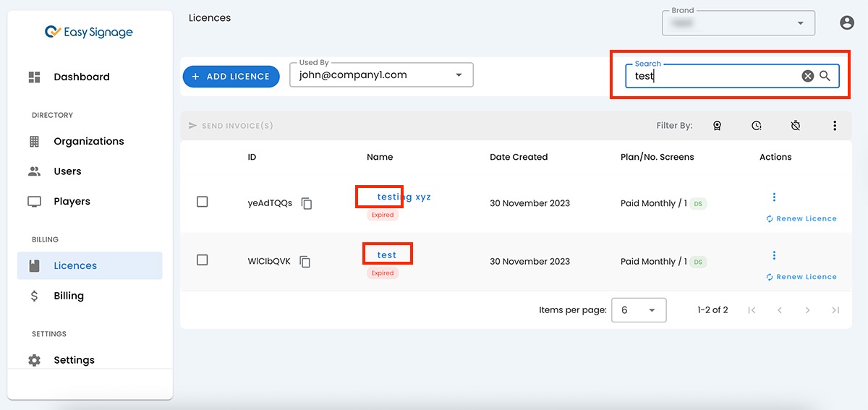Select the checkbox for licence WlClbQVK
The height and width of the screenshot is (410, 868).
203,260
